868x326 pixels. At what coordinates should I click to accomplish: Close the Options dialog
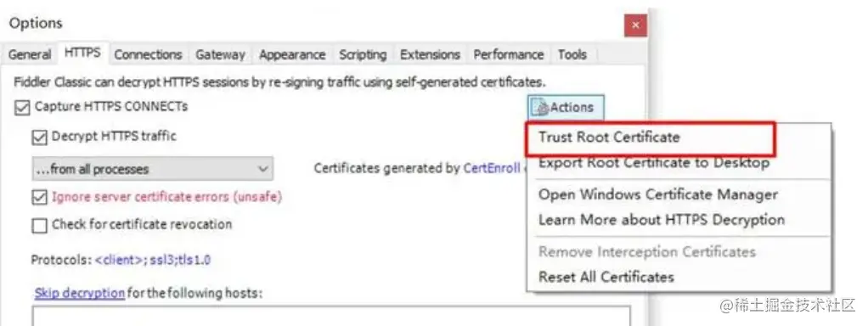point(635,25)
